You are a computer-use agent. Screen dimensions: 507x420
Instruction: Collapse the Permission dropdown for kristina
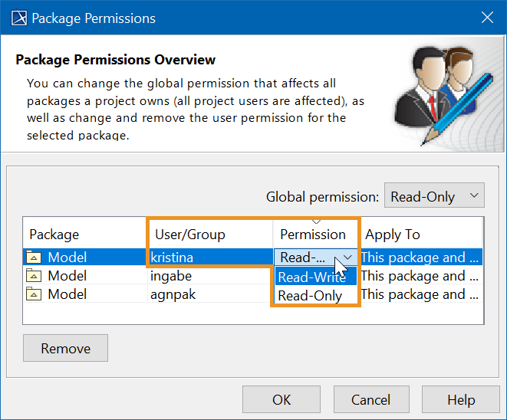click(x=347, y=258)
